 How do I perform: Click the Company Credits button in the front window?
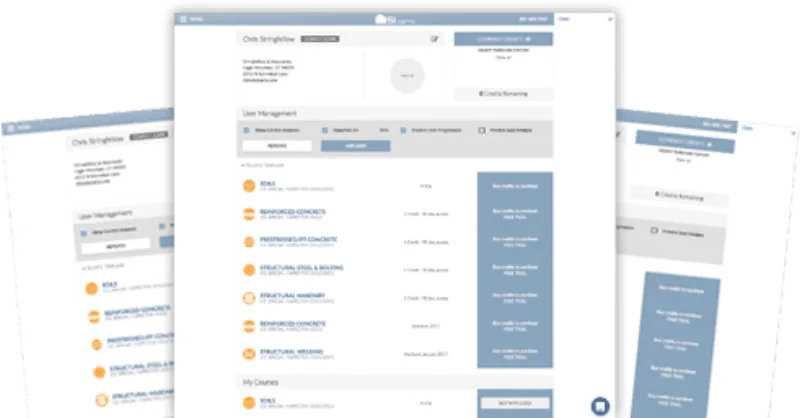click(504, 39)
